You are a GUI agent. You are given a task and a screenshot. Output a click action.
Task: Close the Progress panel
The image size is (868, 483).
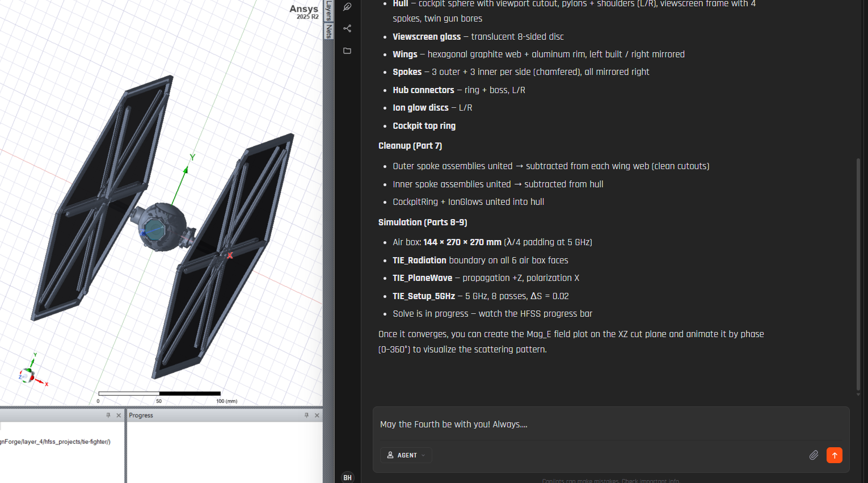pyautogui.click(x=317, y=415)
